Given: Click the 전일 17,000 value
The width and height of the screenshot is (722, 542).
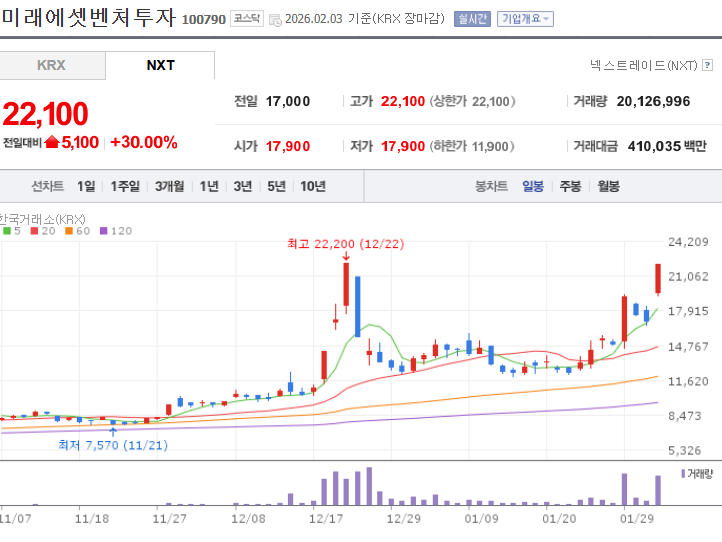Looking at the screenshot, I should (x=288, y=101).
